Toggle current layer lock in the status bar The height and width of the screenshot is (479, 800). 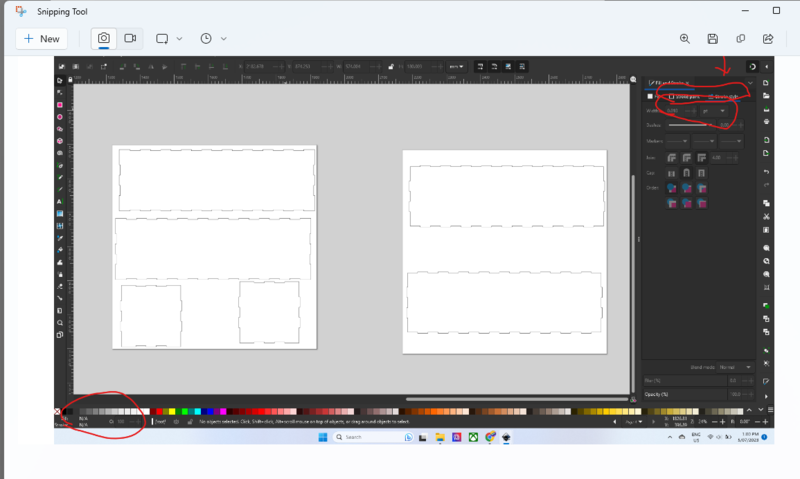point(190,422)
